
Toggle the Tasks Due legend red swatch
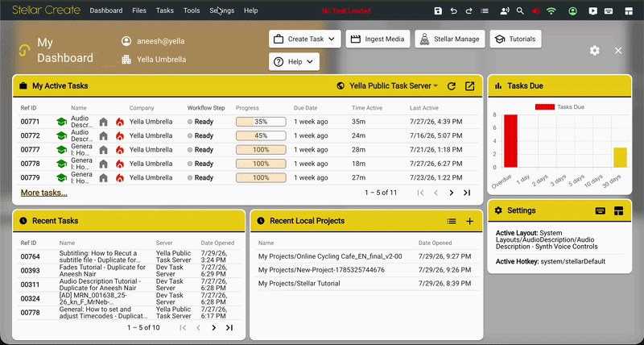pos(545,107)
